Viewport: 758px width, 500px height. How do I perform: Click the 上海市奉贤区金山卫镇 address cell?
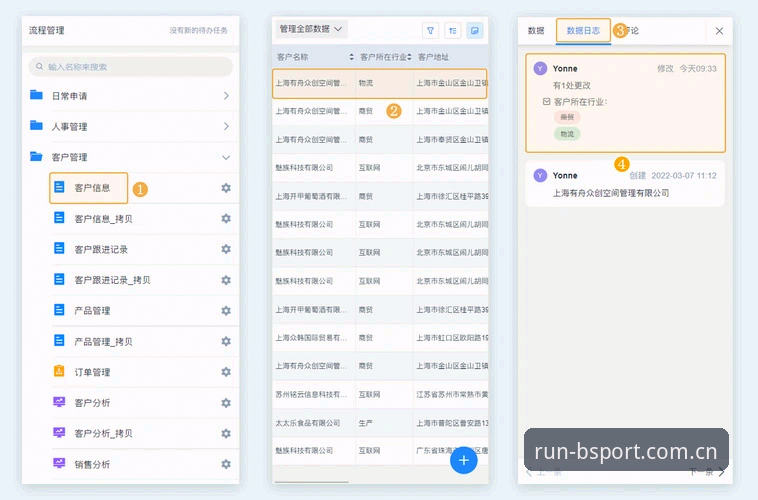point(452,139)
